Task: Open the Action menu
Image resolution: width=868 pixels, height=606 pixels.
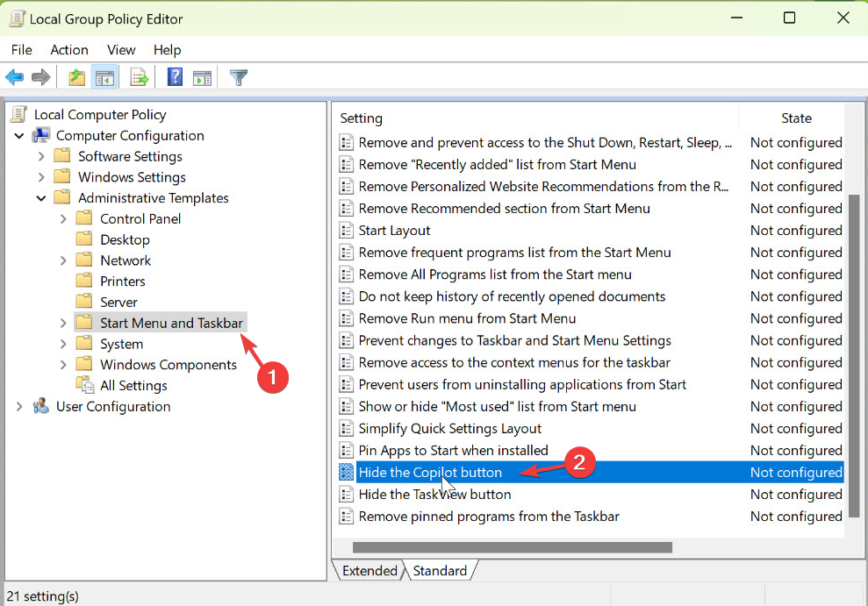Action: coord(69,50)
